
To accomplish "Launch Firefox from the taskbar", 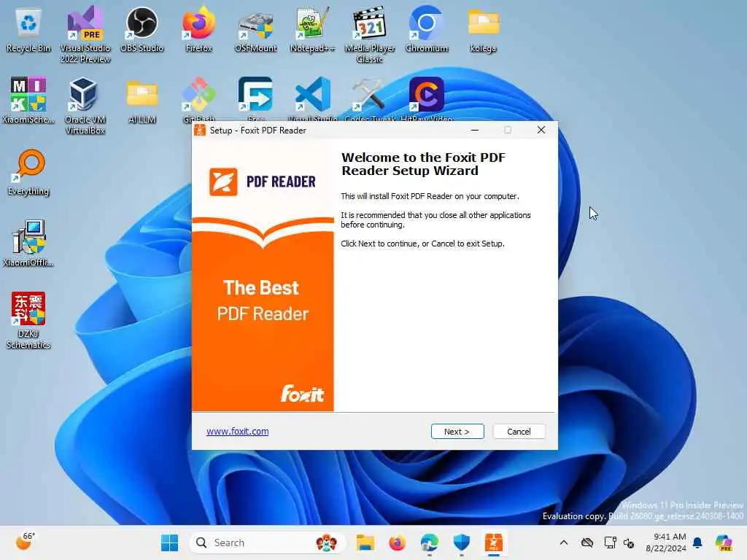I will tap(397, 542).
